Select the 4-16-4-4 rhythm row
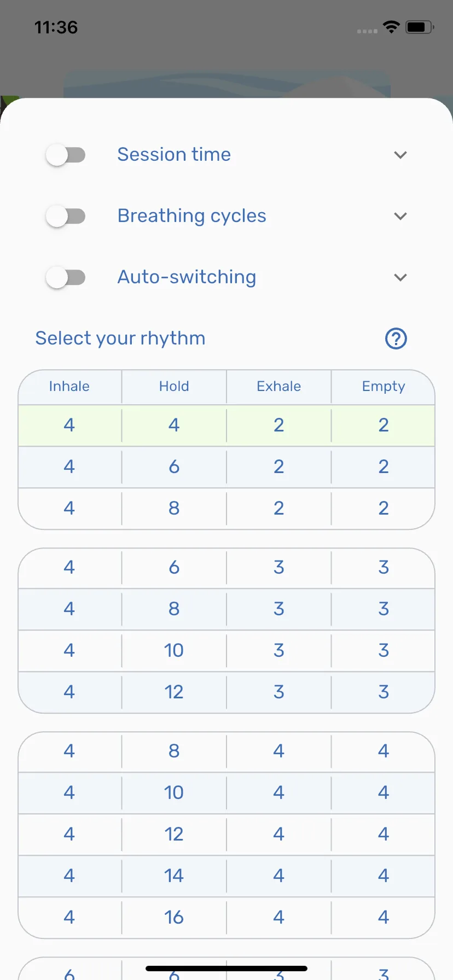 (226, 917)
